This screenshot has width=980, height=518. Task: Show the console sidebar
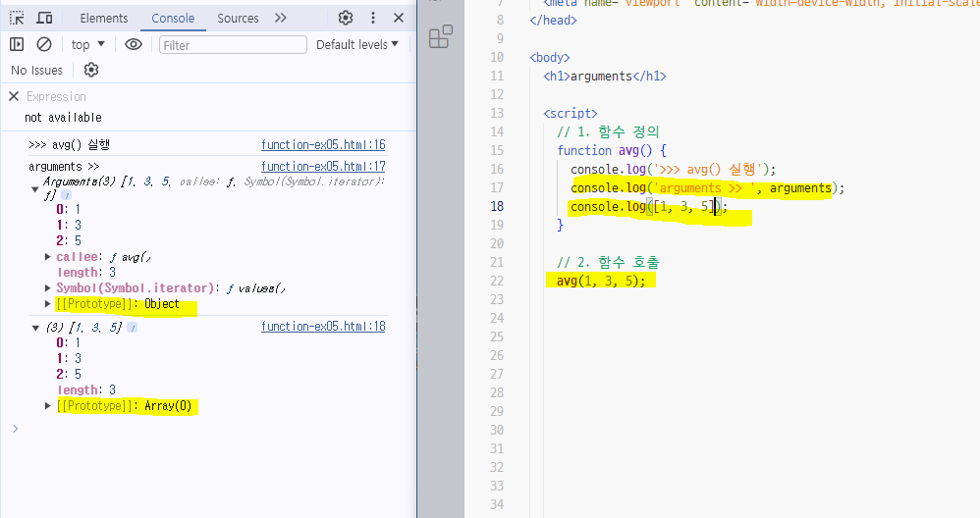click(17, 44)
